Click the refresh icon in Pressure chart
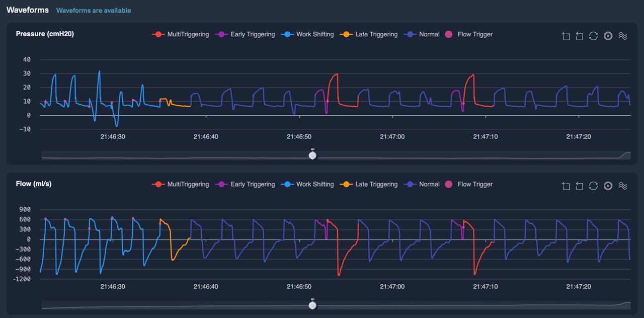 pyautogui.click(x=594, y=36)
